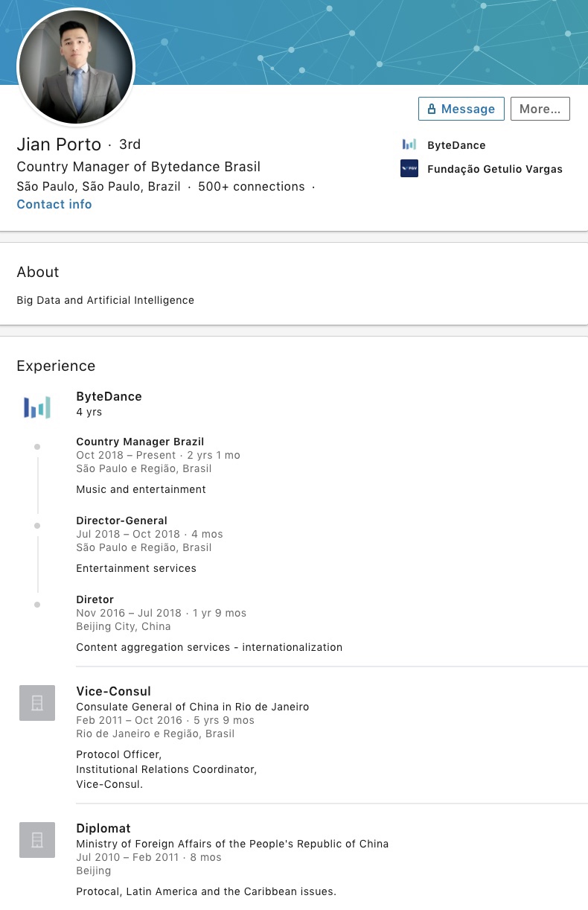The image size is (588, 910).
Task: Click the ByteDance heading in Experience
Action: [109, 396]
